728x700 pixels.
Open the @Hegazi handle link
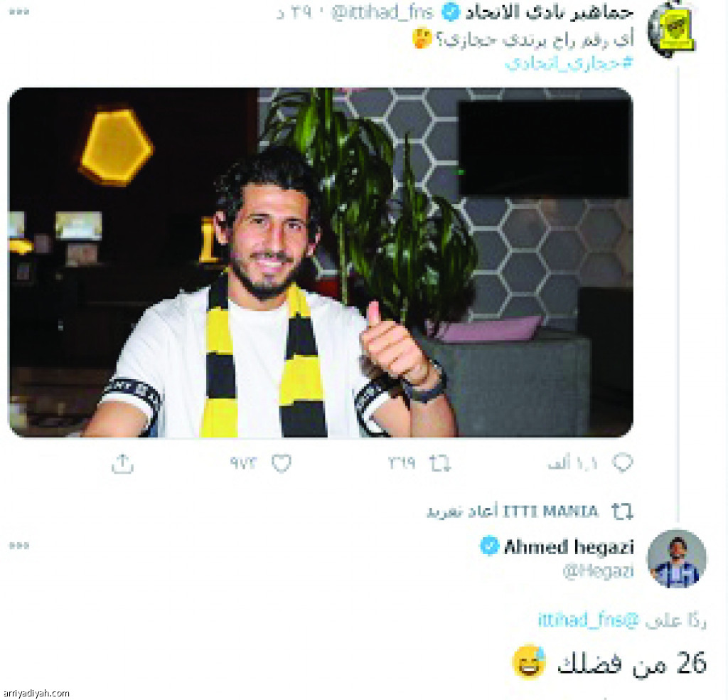pos(598,571)
